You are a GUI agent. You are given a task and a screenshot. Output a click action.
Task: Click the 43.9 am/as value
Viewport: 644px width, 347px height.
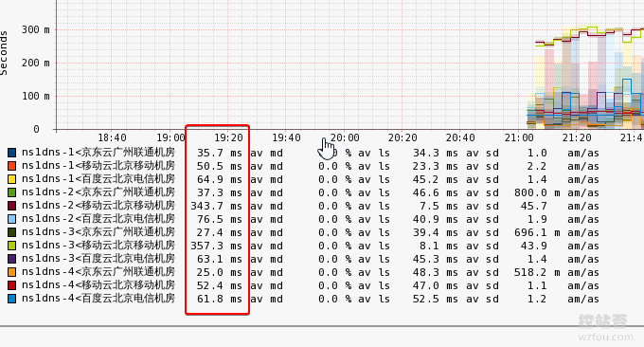(534, 246)
